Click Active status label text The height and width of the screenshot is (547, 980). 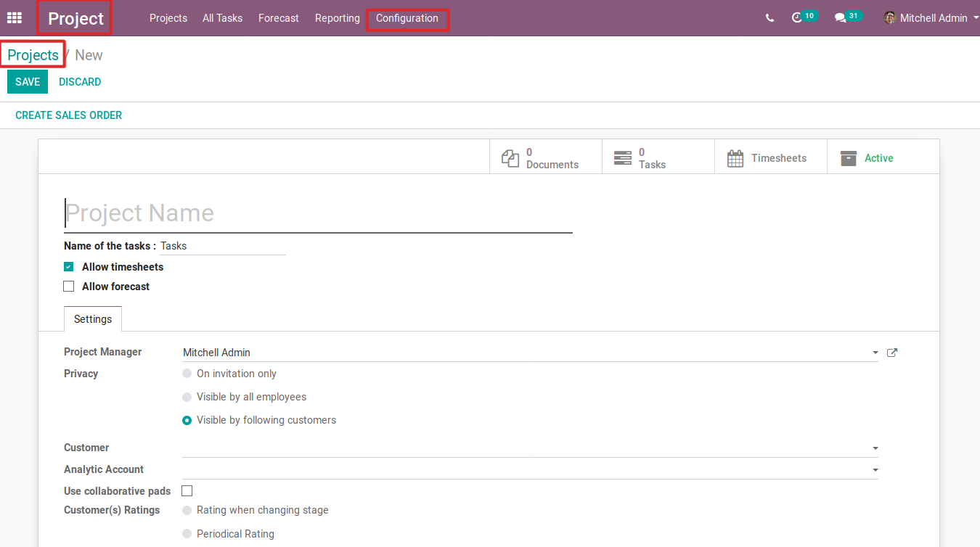pyautogui.click(x=879, y=158)
